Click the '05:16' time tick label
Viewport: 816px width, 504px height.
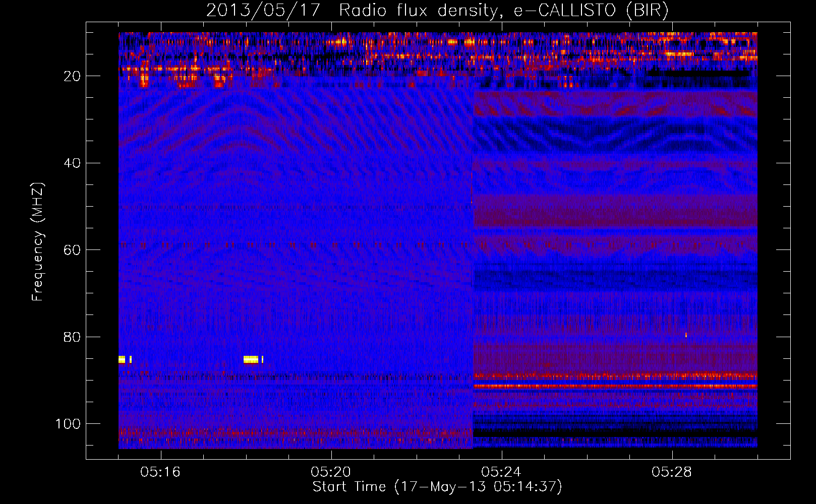pyautogui.click(x=160, y=472)
